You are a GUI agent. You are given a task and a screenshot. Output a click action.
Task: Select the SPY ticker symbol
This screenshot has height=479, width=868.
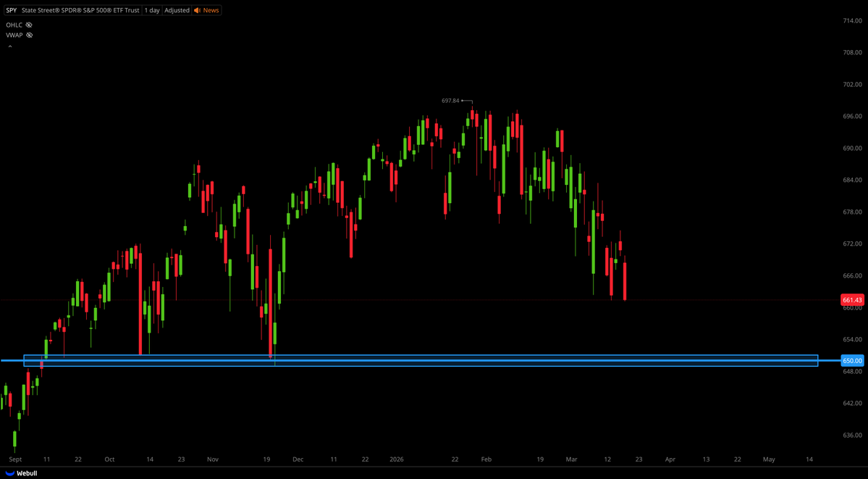[x=10, y=10]
